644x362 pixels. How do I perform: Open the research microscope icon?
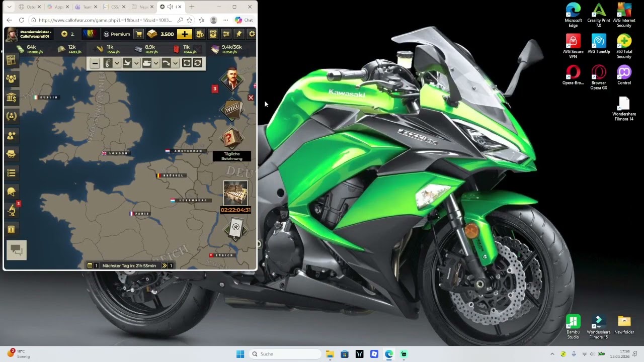(x=11, y=210)
